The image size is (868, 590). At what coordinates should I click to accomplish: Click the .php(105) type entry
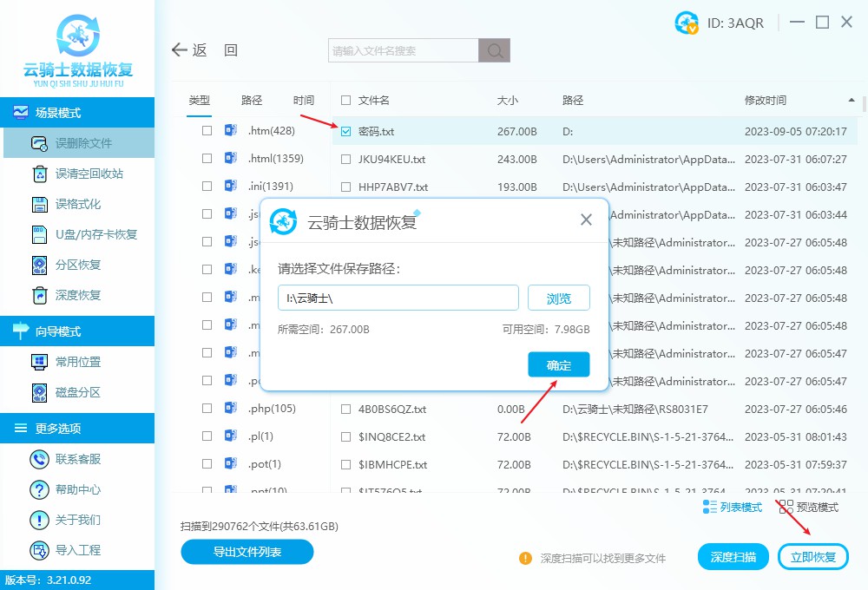pyautogui.click(x=271, y=409)
